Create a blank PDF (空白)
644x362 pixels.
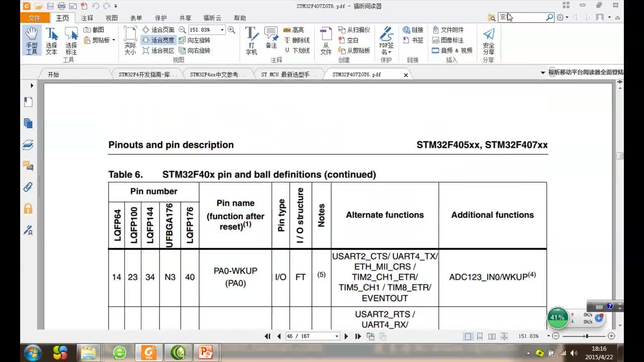tap(348, 40)
